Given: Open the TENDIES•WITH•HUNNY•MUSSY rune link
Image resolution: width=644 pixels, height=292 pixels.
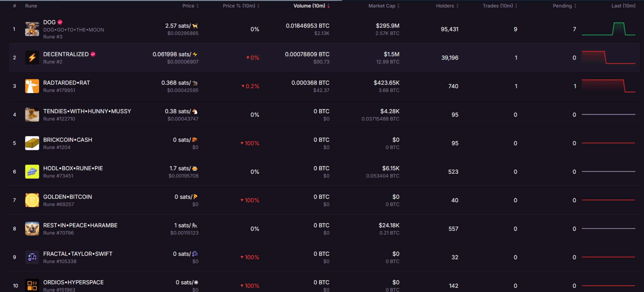Looking at the screenshot, I should click(87, 111).
